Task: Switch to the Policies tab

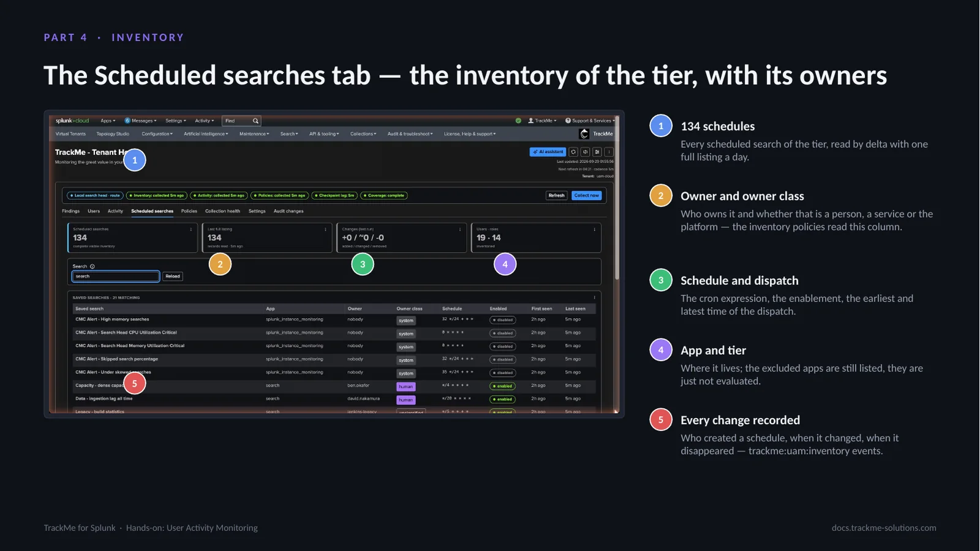Action: click(x=189, y=211)
